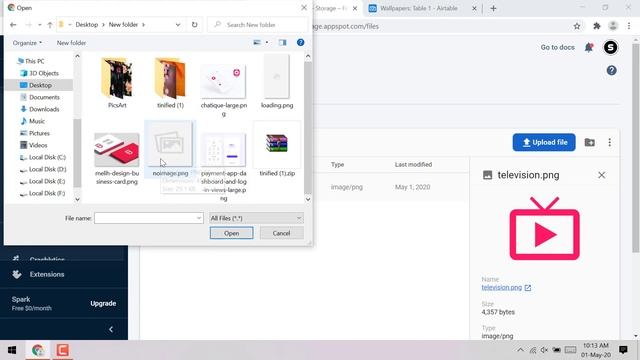Open the Organize menu
This screenshot has width=640, height=360.
click(x=27, y=43)
